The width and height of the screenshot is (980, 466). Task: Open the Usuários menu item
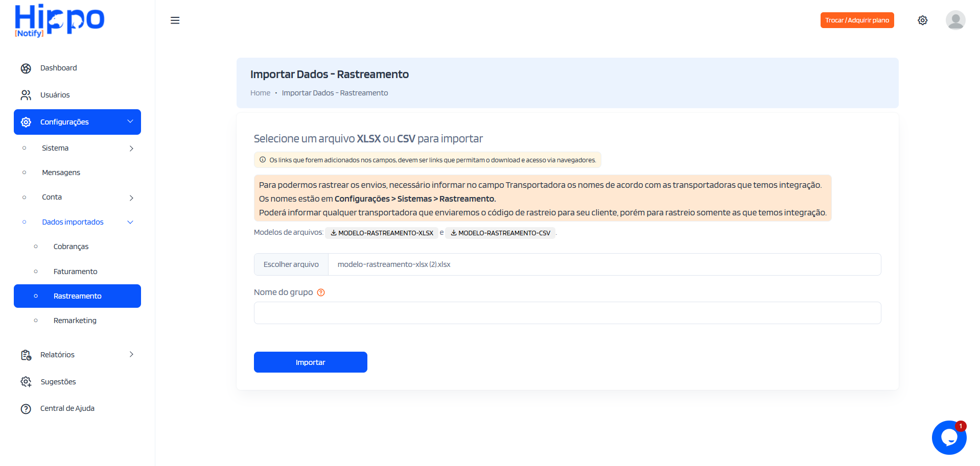pyautogui.click(x=77, y=95)
